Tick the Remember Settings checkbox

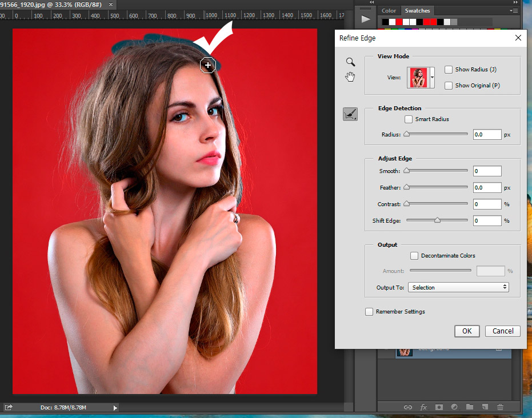tap(369, 312)
